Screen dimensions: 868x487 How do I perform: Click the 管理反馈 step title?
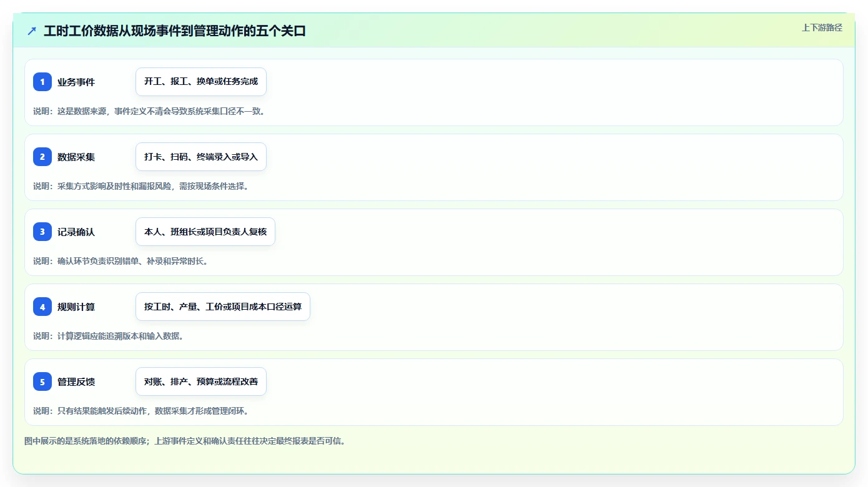[x=76, y=381]
